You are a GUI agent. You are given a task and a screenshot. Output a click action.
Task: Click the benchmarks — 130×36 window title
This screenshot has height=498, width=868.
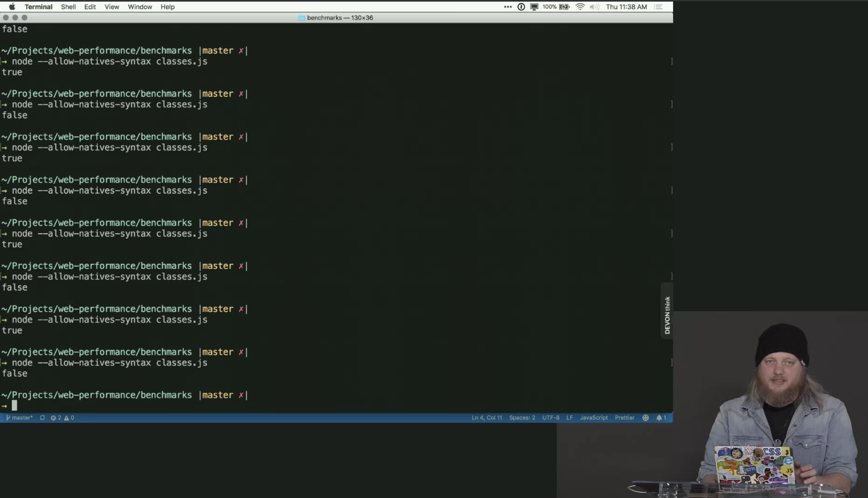340,18
